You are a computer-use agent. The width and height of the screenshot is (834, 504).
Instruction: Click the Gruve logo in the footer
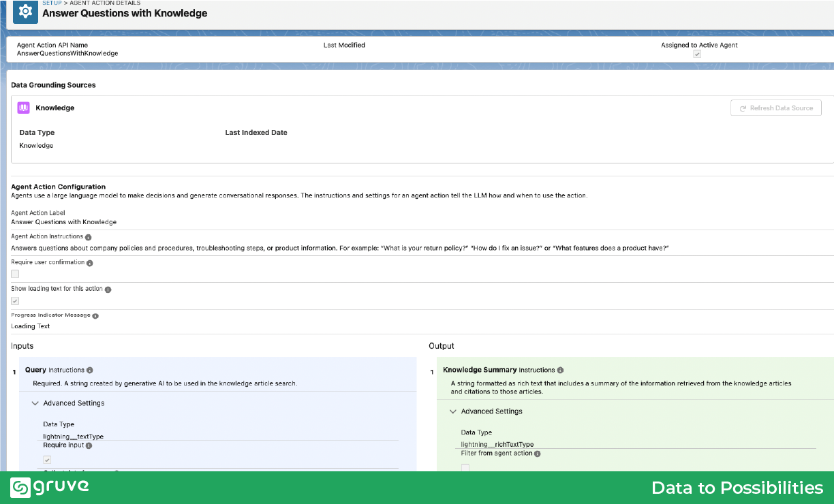50,487
